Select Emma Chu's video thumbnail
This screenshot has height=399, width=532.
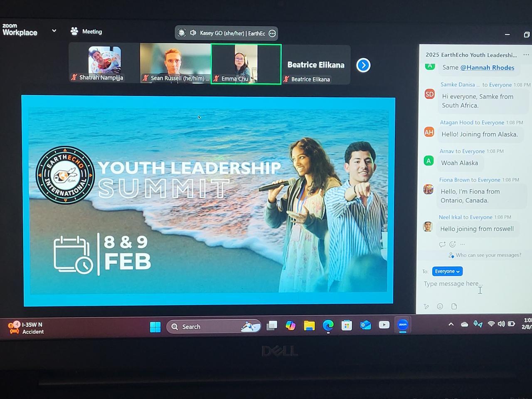(246, 64)
